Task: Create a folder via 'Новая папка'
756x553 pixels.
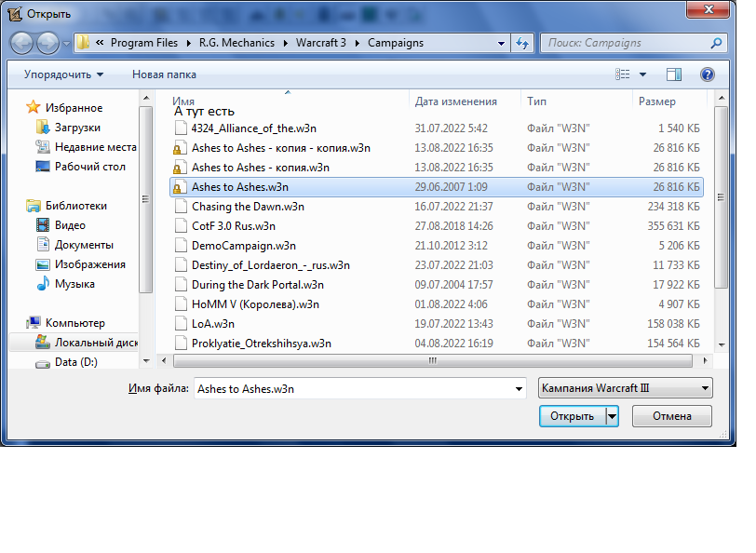Action: [x=164, y=74]
